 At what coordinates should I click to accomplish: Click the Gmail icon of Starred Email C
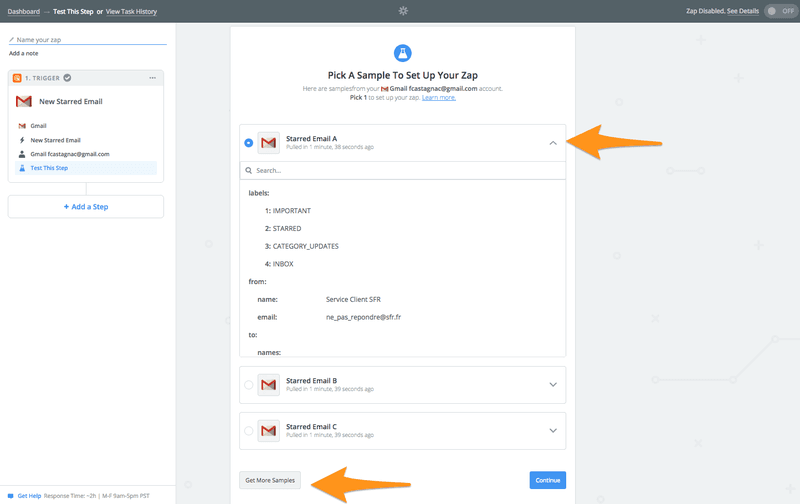click(x=268, y=431)
